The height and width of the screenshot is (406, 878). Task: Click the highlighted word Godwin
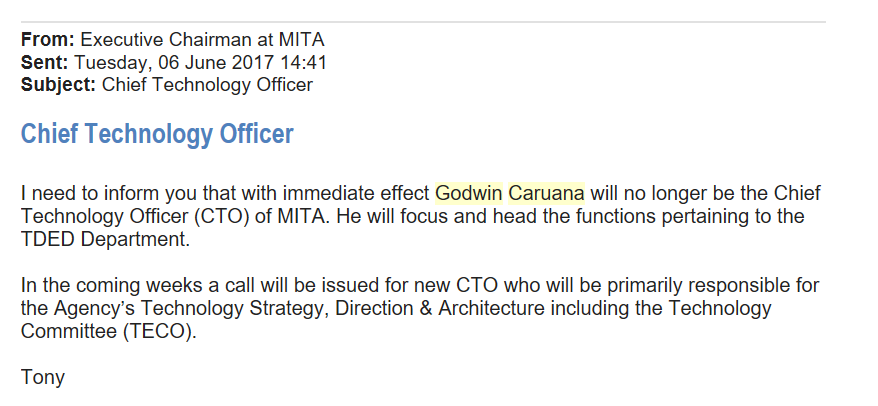coord(469,193)
